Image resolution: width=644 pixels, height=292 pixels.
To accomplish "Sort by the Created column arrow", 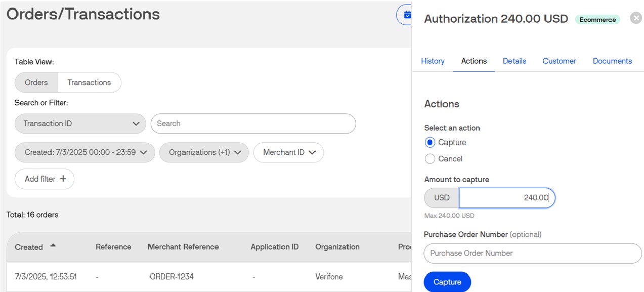I will [53, 246].
